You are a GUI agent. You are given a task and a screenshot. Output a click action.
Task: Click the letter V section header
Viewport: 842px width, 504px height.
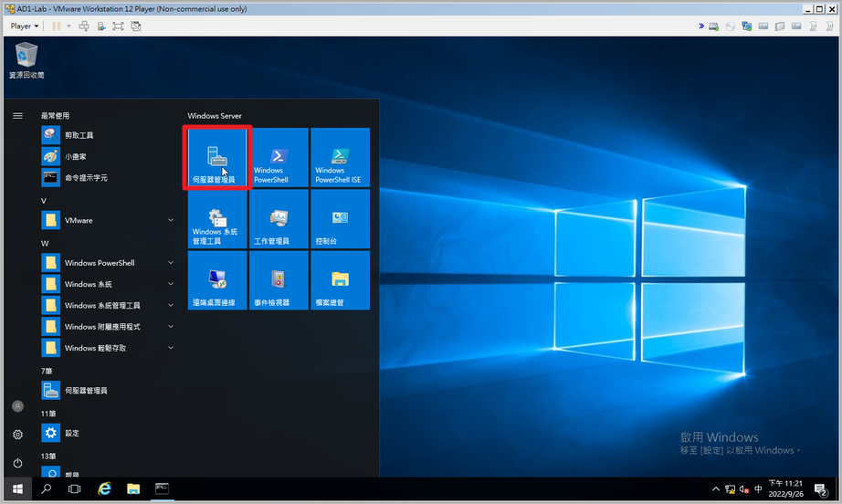44,201
